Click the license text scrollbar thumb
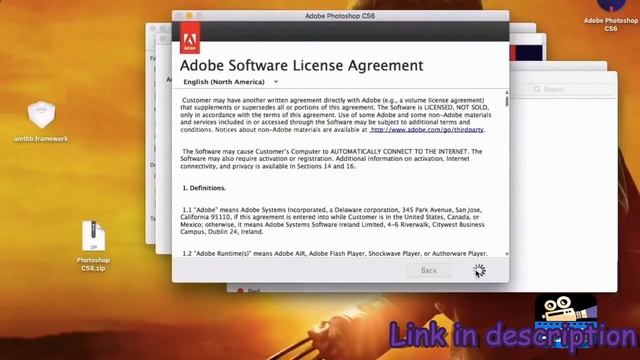The image size is (640, 360). click(507, 101)
